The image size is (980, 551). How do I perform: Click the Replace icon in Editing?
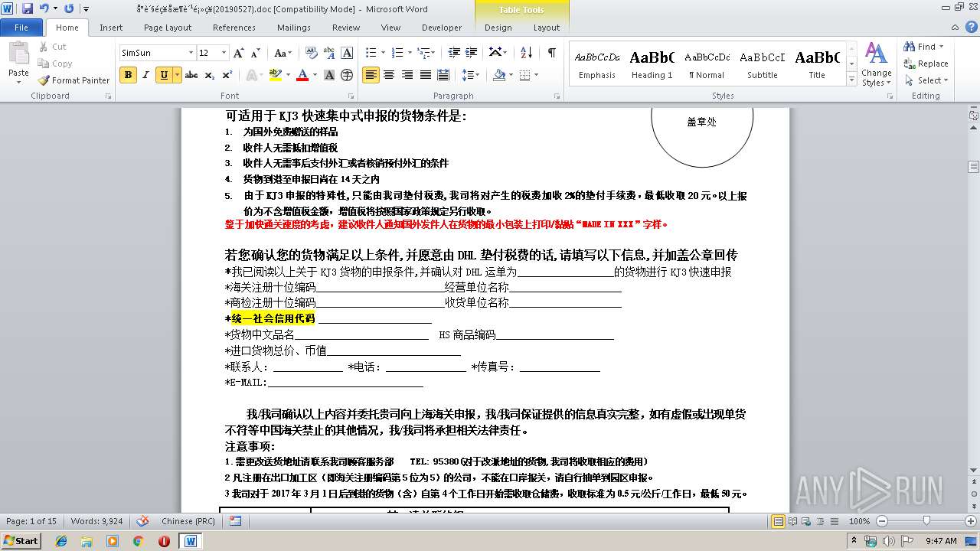click(x=926, y=64)
